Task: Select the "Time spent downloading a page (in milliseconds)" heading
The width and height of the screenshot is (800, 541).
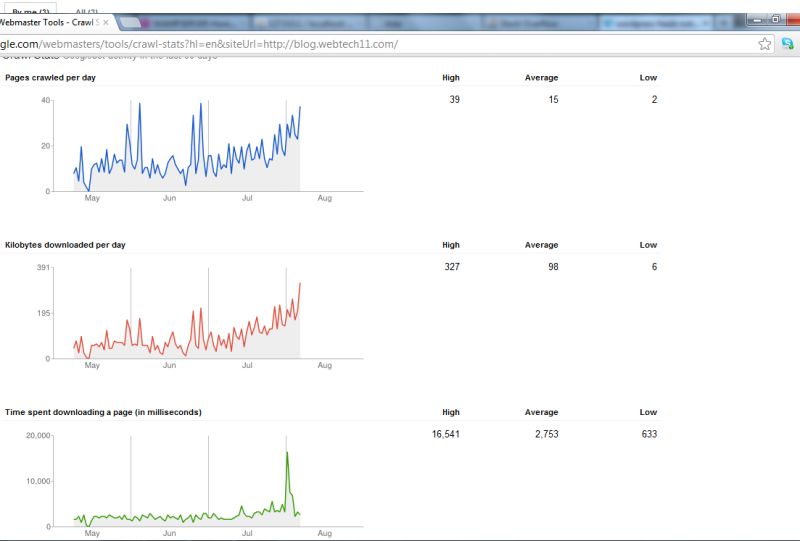Action: click(103, 412)
